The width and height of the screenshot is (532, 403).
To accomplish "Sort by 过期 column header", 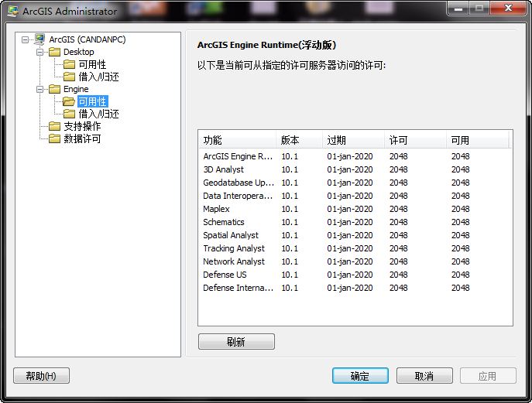I will point(353,140).
